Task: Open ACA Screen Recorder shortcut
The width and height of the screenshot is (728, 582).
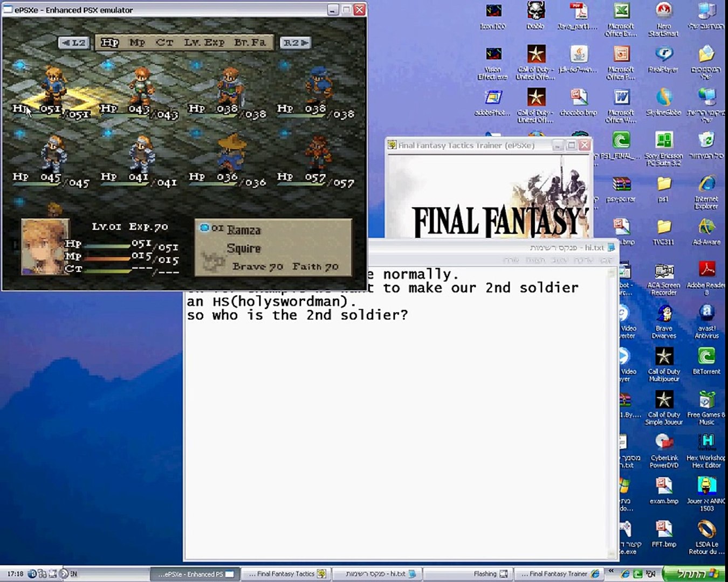Action: click(664, 279)
